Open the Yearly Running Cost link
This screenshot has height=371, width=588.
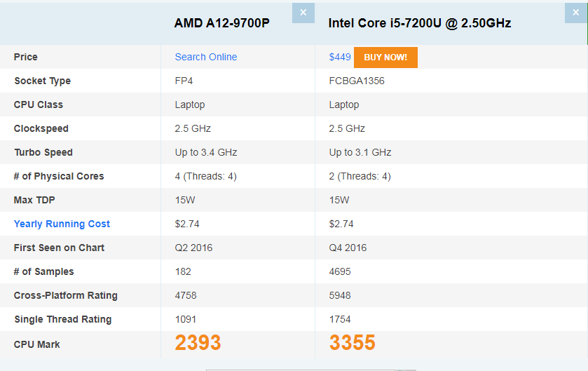62,224
